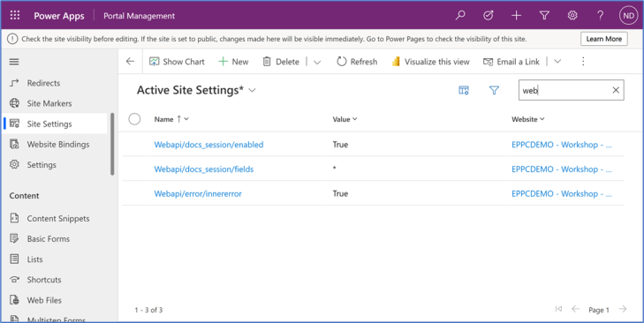The height and width of the screenshot is (323, 644).
Task: Go to next page arrow
Action: (623, 309)
